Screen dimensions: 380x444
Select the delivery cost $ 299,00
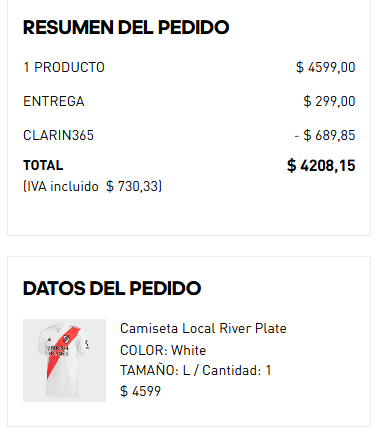329,101
